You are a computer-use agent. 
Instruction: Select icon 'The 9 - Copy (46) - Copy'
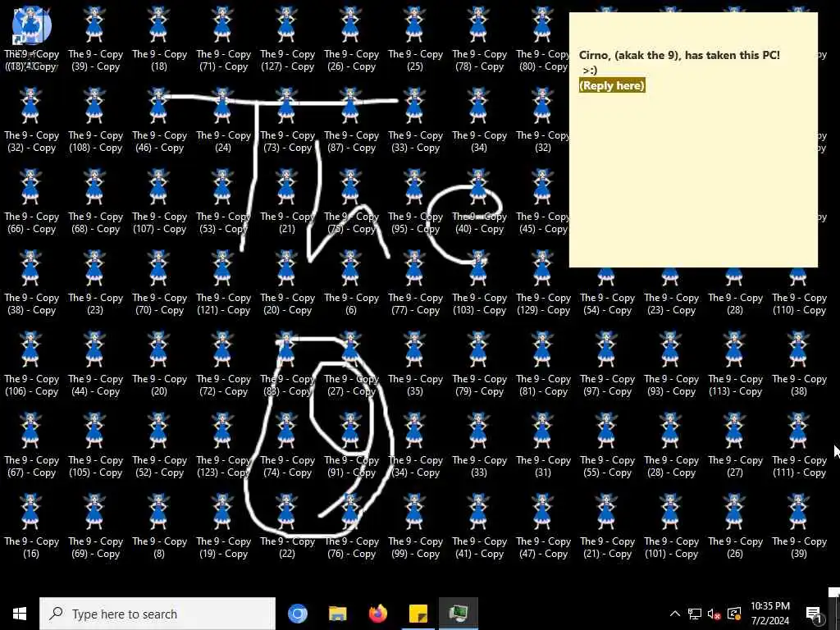(159, 121)
